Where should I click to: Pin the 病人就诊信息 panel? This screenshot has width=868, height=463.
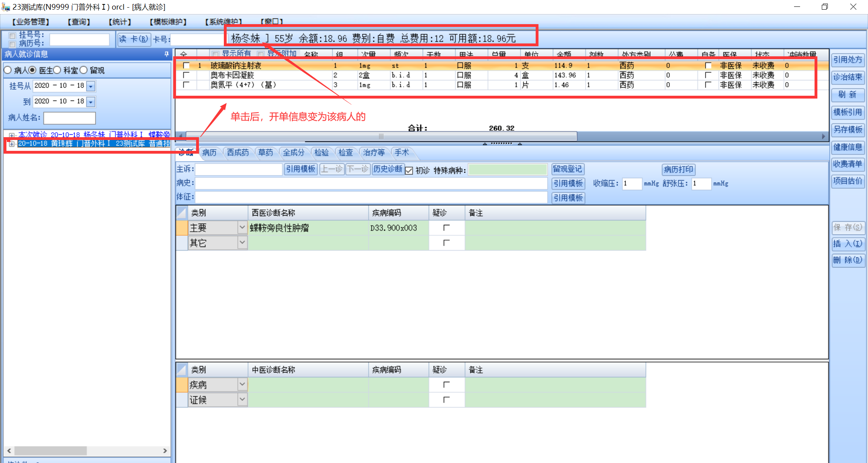click(166, 54)
